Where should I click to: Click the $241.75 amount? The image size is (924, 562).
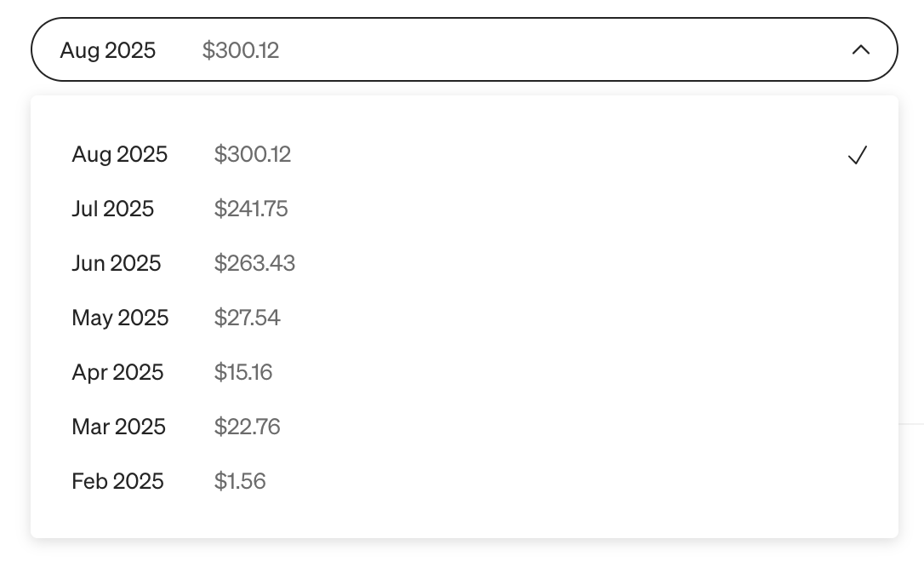[x=251, y=209]
